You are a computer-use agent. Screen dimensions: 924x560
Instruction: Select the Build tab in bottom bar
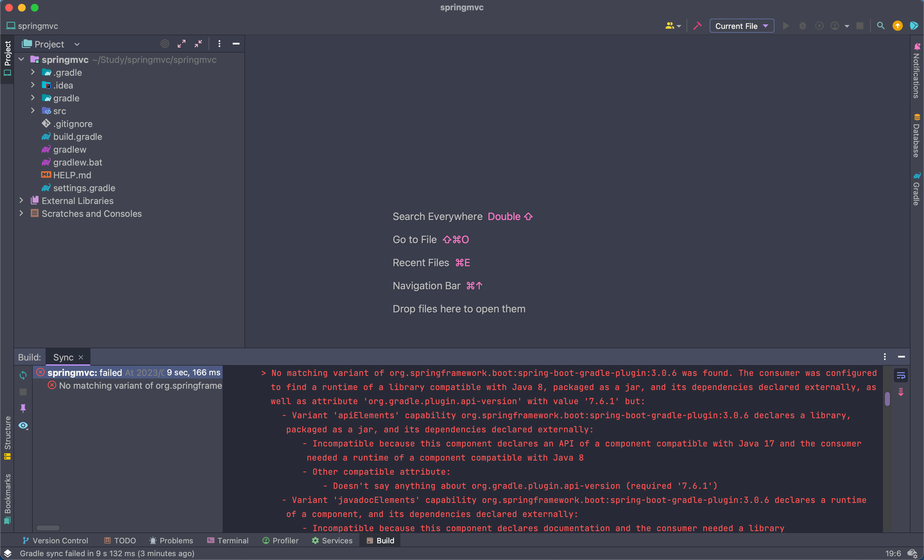coord(380,540)
